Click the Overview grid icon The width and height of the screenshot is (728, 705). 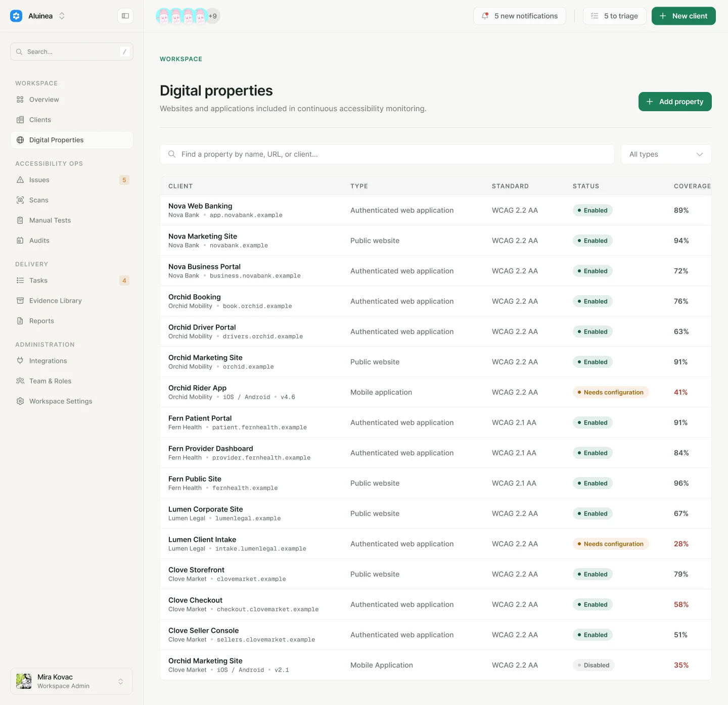tap(20, 100)
